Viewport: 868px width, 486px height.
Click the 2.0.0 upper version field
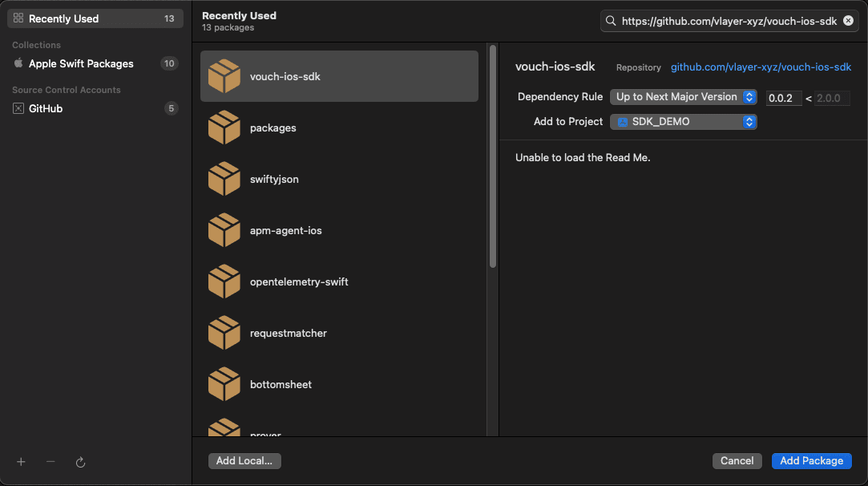[832, 98]
